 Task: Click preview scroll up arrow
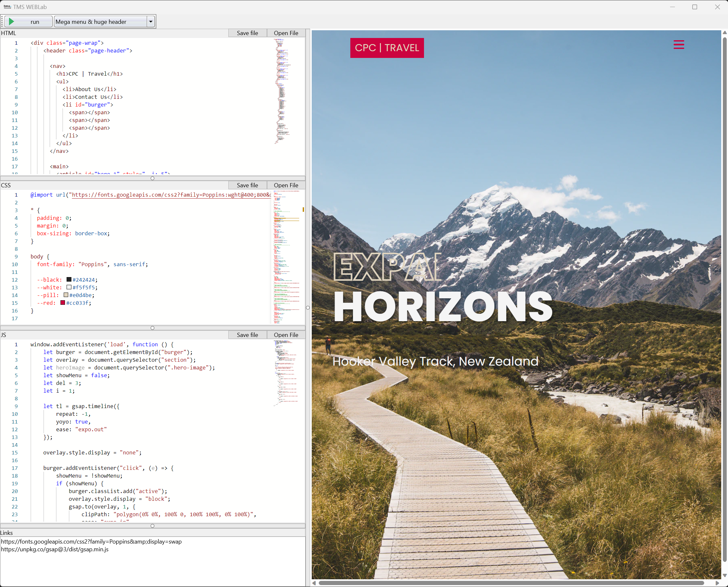pyautogui.click(x=724, y=33)
